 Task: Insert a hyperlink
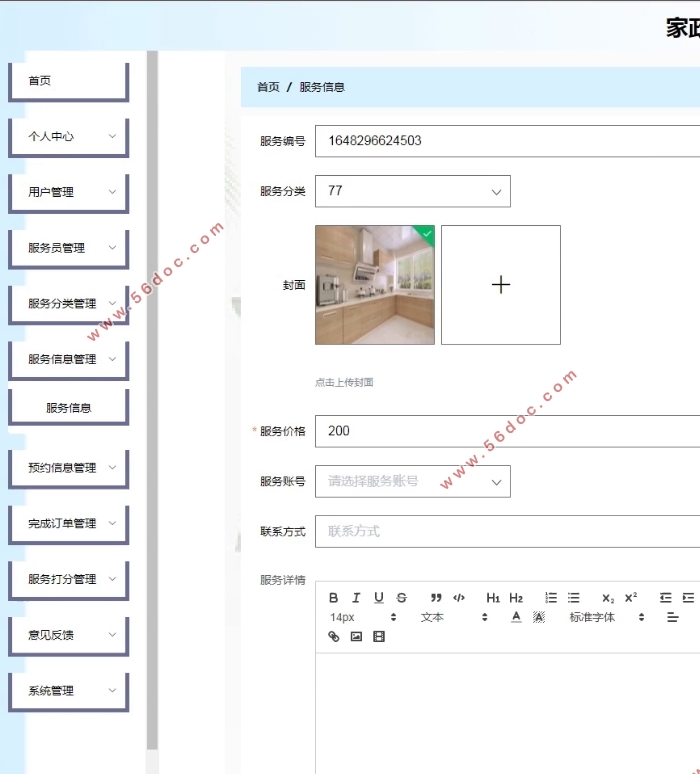[x=334, y=637]
